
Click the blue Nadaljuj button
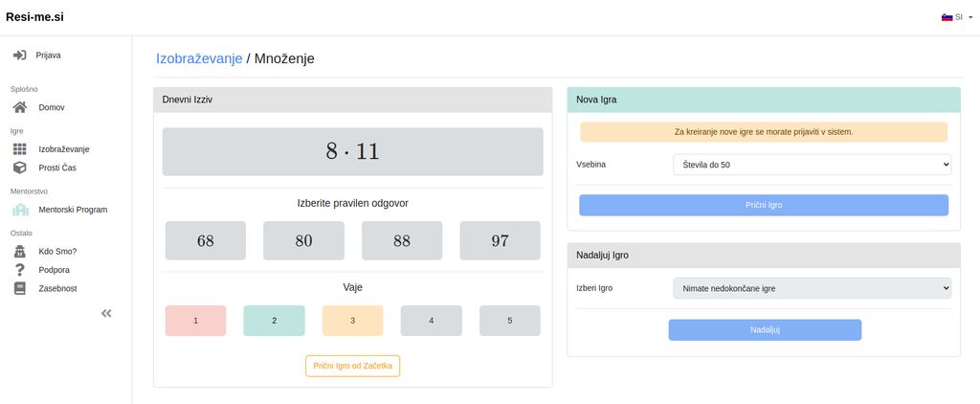click(x=765, y=330)
